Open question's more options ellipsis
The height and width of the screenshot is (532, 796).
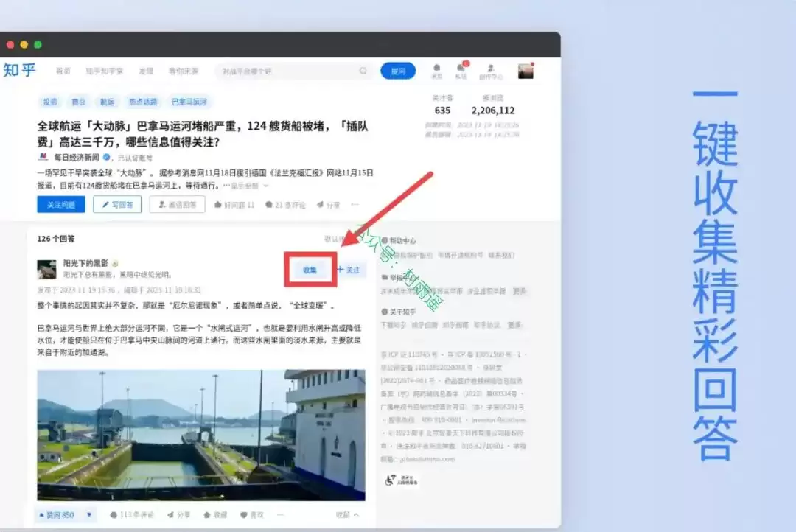(x=355, y=205)
